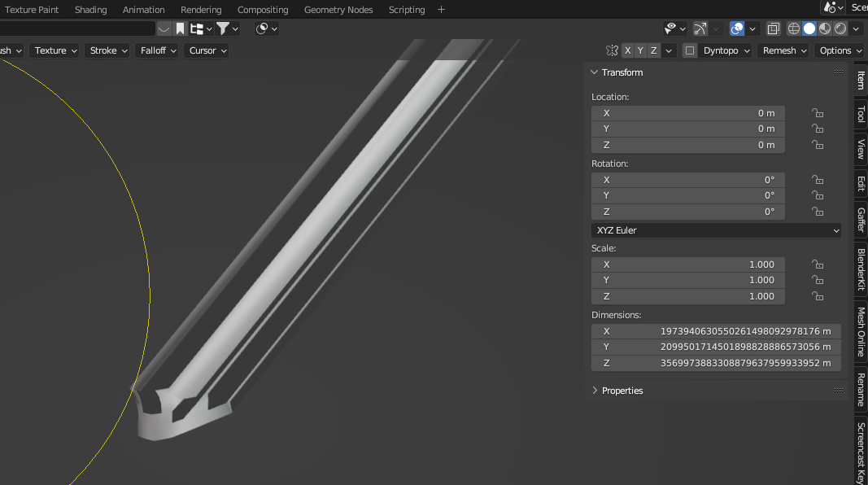868x485 pixels.
Task: Lock Location Y with padlock icon
Action: pos(818,129)
